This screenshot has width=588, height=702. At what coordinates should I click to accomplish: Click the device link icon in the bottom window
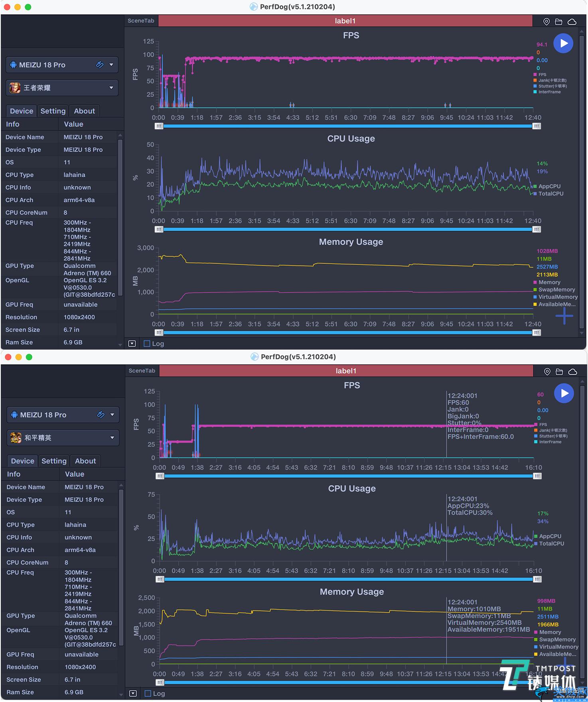point(101,415)
